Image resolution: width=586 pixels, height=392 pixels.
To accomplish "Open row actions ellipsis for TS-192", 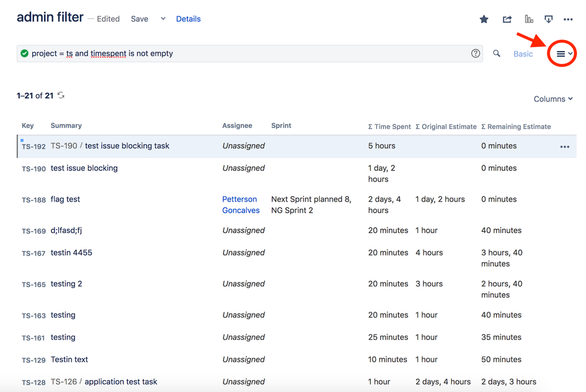I will [x=564, y=146].
